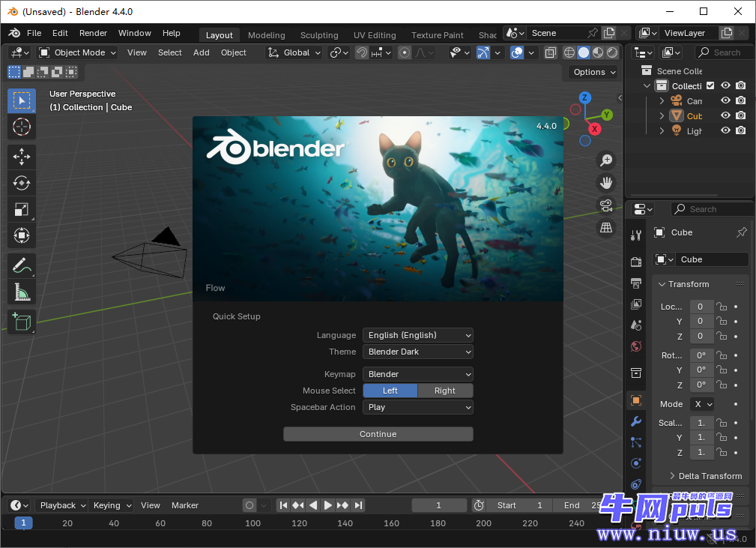Open the Render properties tab
The image size is (756, 548).
(636, 262)
